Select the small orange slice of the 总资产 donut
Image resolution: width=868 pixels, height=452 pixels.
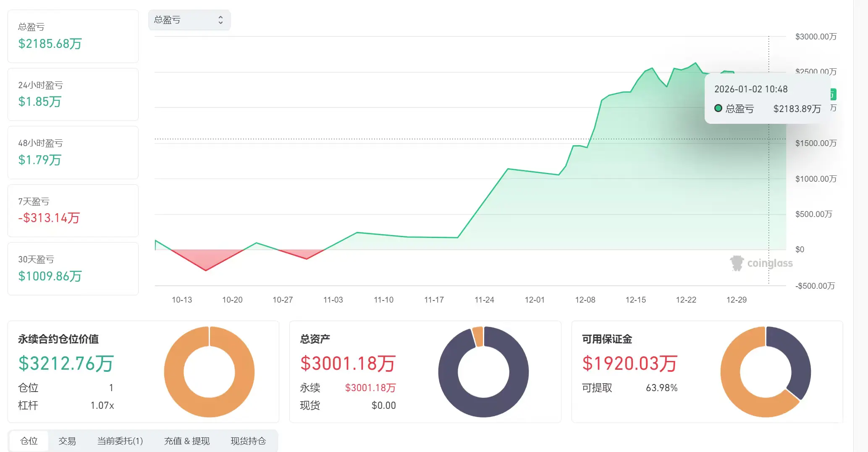pos(478,337)
